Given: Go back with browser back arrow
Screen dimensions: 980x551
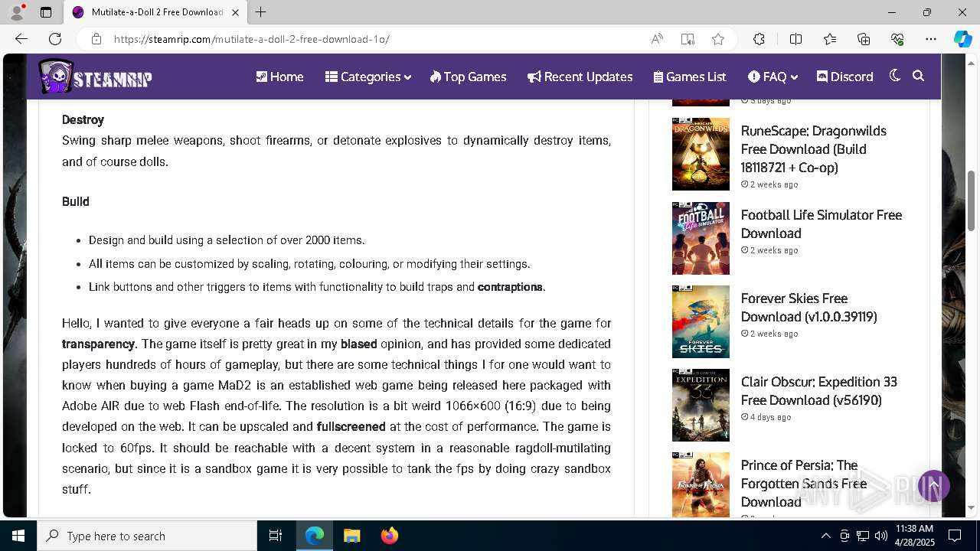Looking at the screenshot, I should [x=21, y=39].
